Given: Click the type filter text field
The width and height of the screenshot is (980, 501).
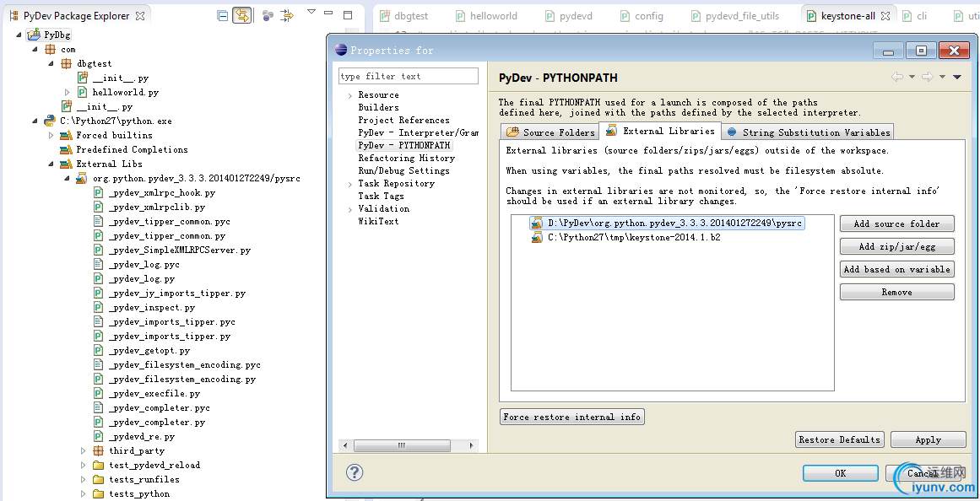Looking at the screenshot, I should tap(409, 76).
